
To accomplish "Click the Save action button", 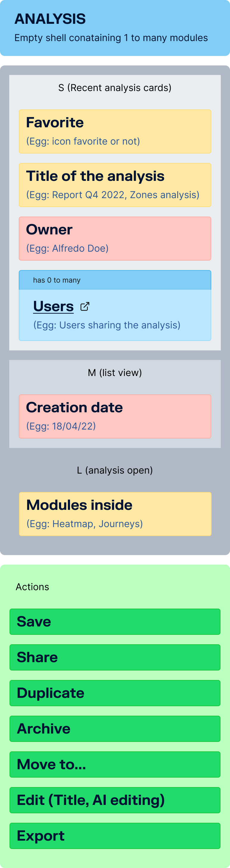I will click(x=115, y=622).
